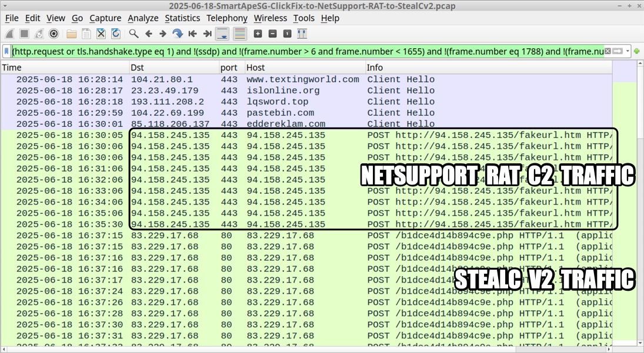Apply display filter arrow button
644x353 pixels.
(618, 51)
